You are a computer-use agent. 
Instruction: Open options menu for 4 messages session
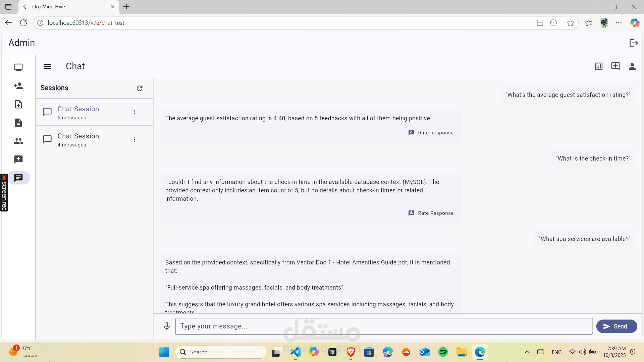[135, 139]
